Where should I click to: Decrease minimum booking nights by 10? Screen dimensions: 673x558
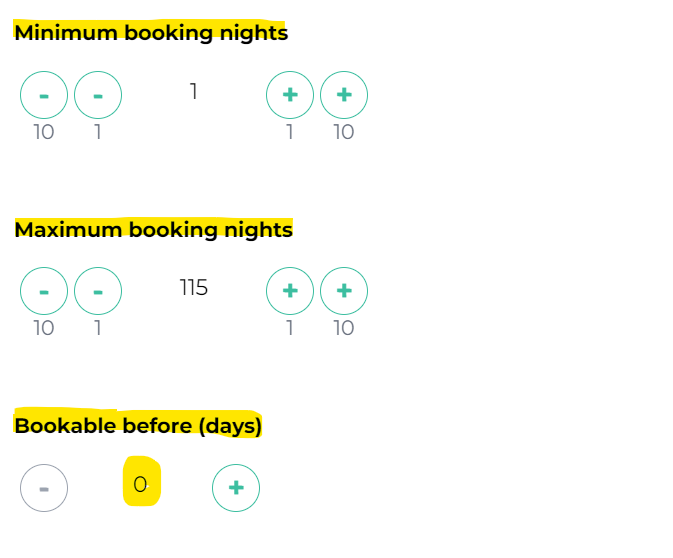click(x=44, y=95)
